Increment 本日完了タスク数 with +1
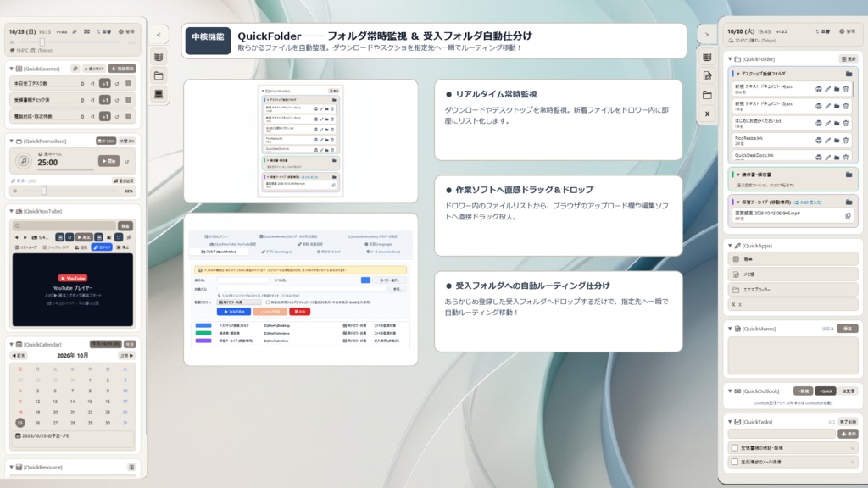Screen dimensions: 868x488 point(104,84)
